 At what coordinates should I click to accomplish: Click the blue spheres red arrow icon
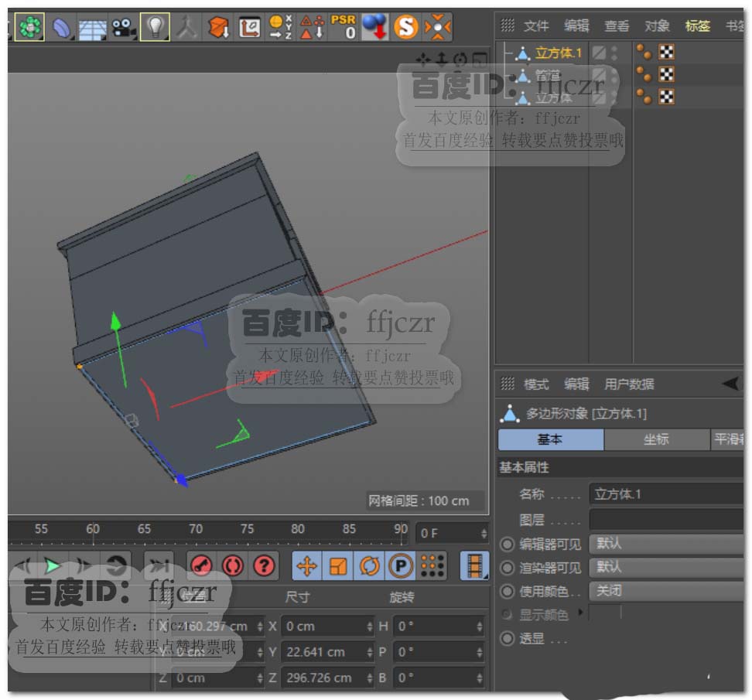[374, 27]
